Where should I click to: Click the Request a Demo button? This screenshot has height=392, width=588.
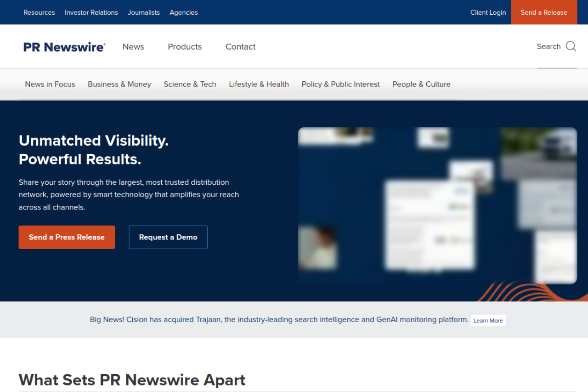[168, 237]
